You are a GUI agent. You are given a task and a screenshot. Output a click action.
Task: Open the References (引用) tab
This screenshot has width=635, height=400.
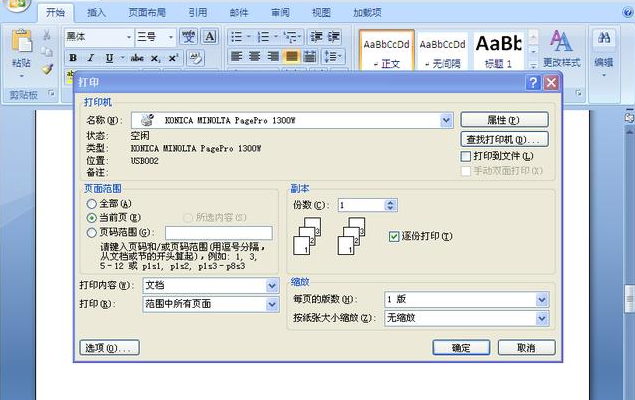click(x=198, y=13)
